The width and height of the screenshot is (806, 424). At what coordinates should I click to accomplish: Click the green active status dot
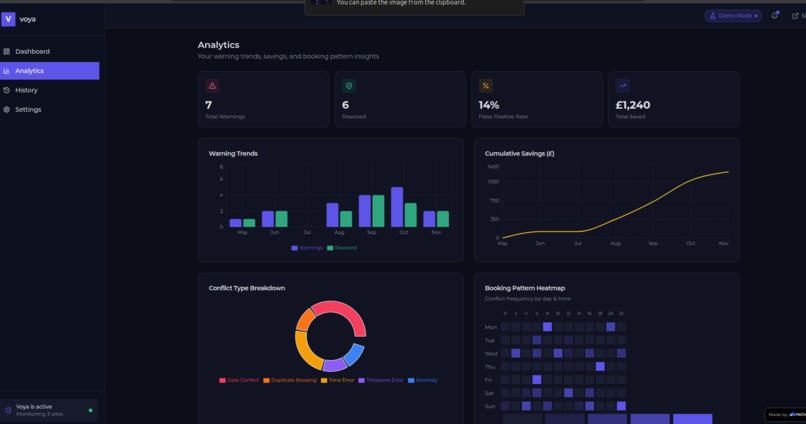[90, 410]
